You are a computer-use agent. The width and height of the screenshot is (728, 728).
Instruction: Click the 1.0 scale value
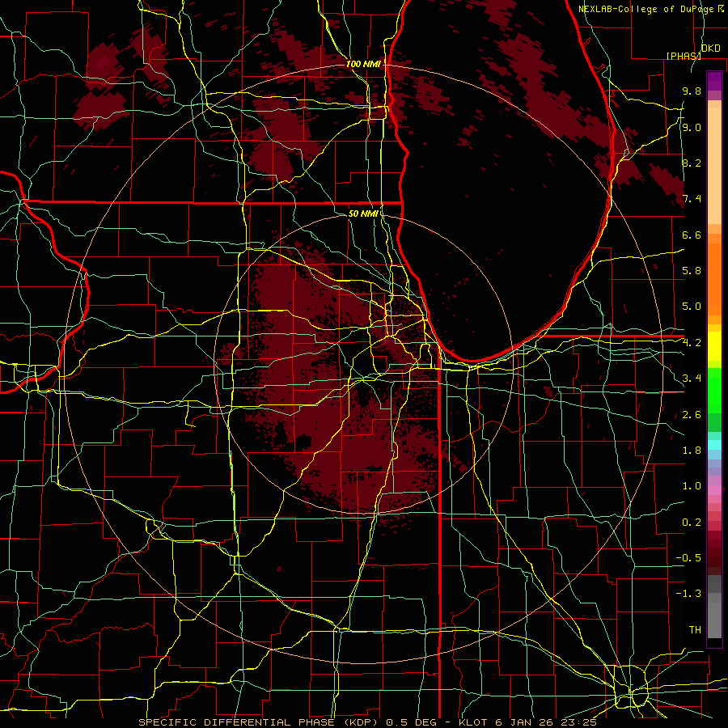(x=692, y=486)
